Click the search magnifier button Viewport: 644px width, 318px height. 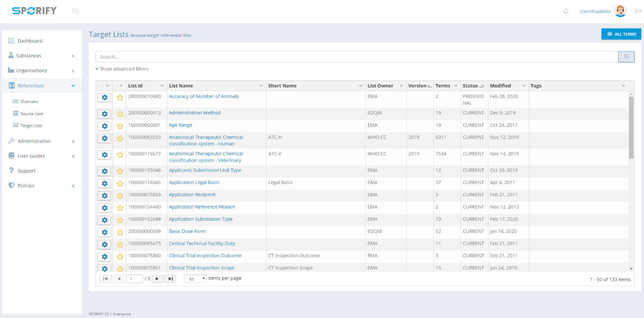[626, 57]
